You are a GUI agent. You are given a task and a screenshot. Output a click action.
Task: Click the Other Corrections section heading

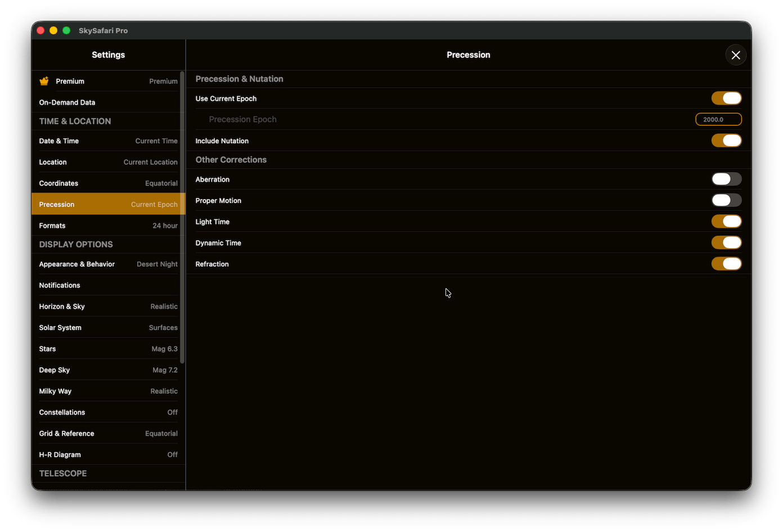(x=231, y=160)
